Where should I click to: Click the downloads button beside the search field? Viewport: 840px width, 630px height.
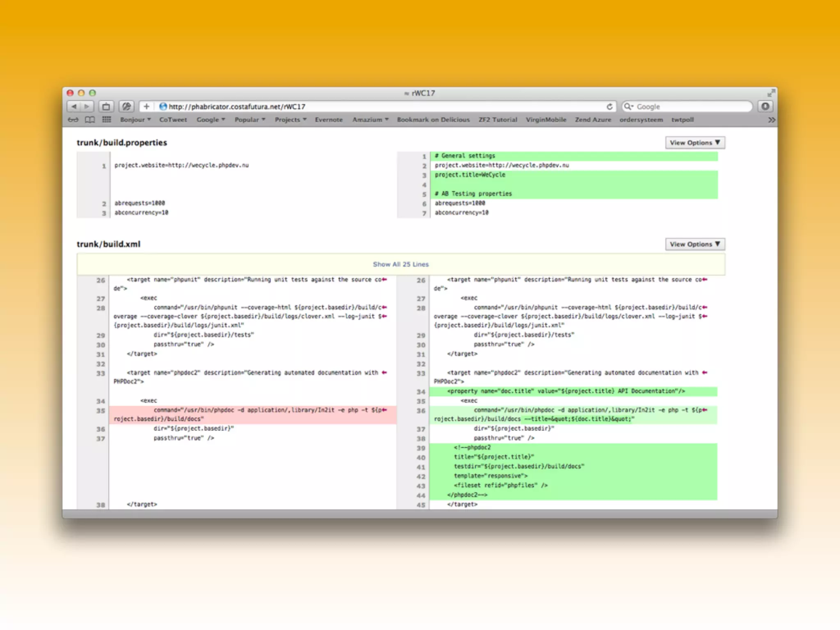coord(765,107)
